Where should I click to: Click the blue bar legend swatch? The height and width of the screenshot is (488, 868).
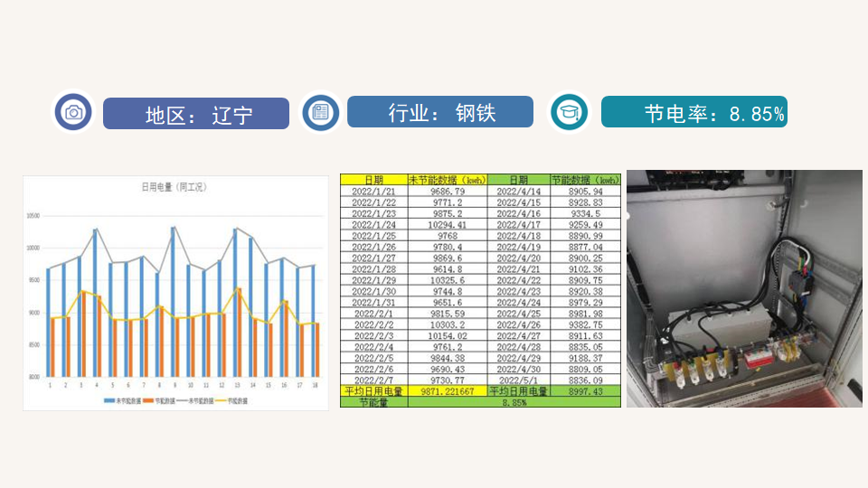109,400
